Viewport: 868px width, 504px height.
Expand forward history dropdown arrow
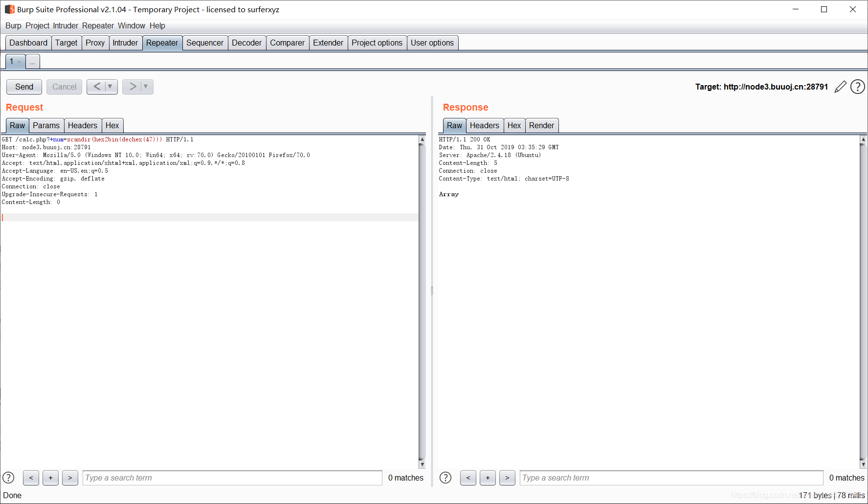(146, 87)
